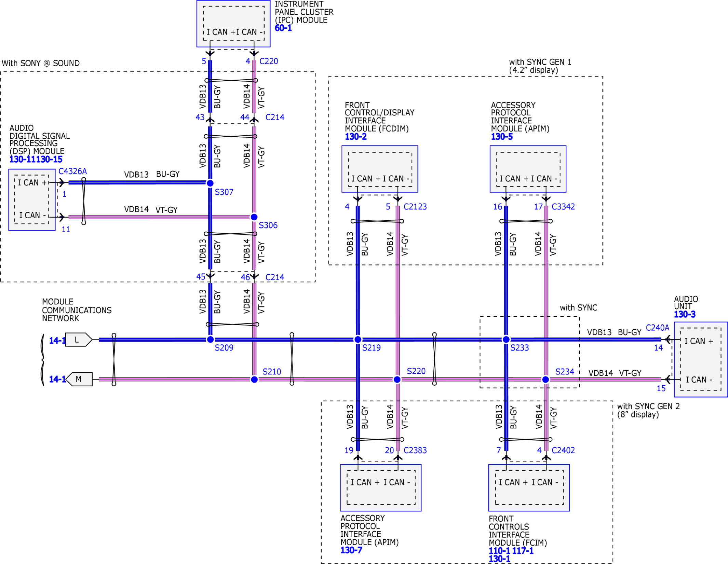
Task: Click the S306 splice dot
Action: click(254, 217)
